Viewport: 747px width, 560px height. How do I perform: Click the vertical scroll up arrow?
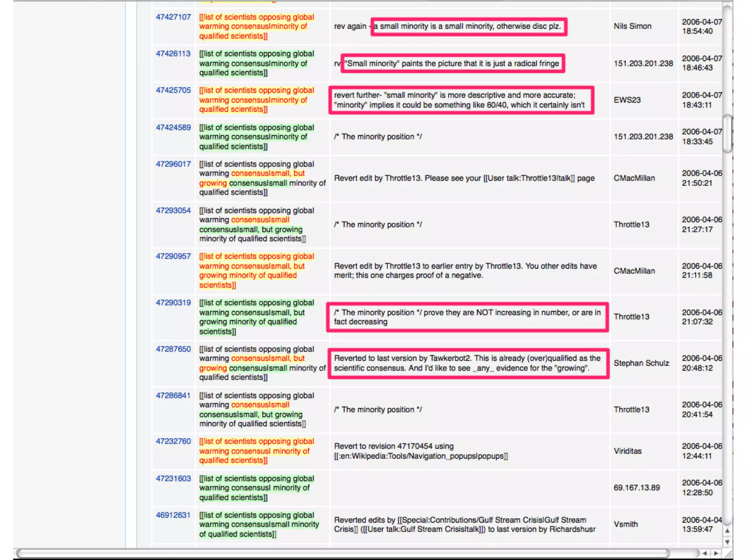click(x=727, y=531)
